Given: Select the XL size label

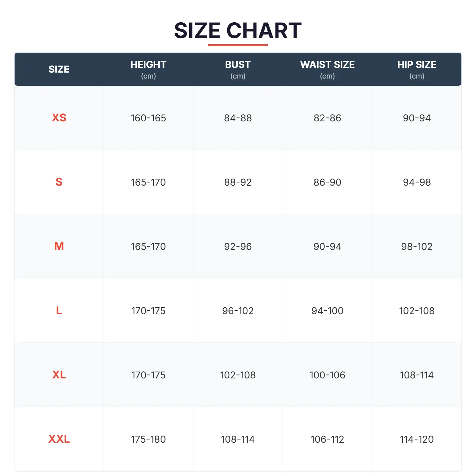Looking at the screenshot, I should click(59, 375).
